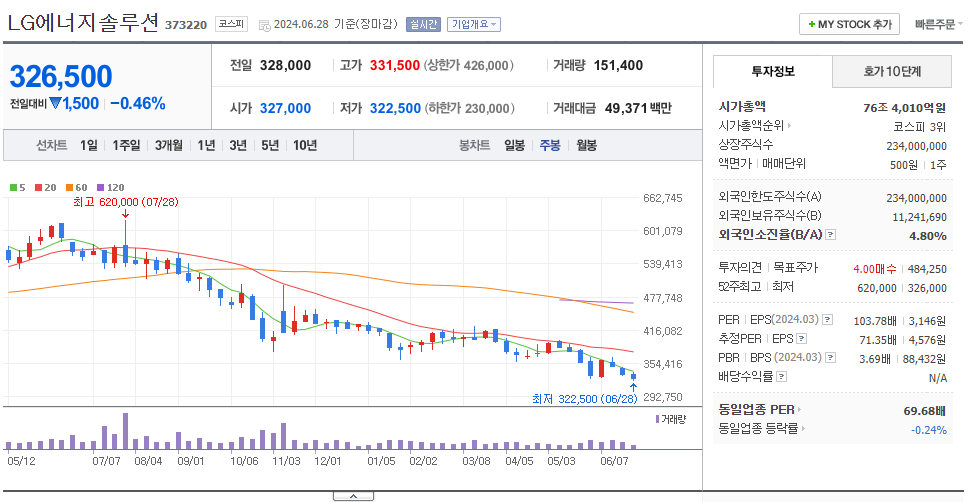Click the orange 60-day average legend marker

(x=69, y=188)
